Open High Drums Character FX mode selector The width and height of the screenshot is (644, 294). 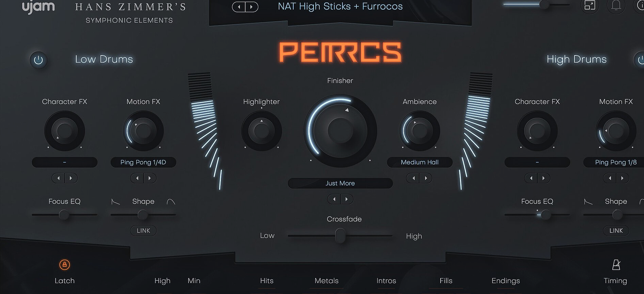[x=537, y=162]
